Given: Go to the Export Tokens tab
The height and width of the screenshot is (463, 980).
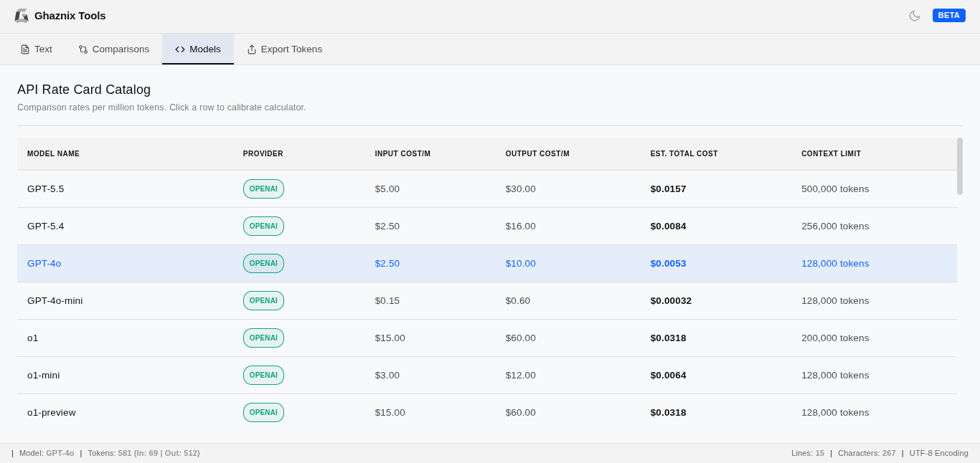Looking at the screenshot, I should pyautogui.click(x=285, y=49).
